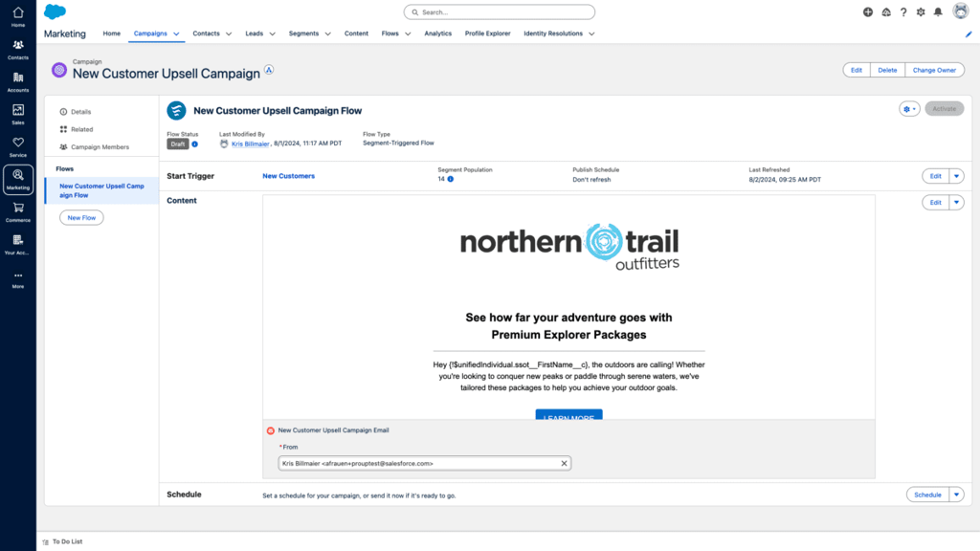Screen dimensions: 980x551
Task: Expand the Campaigns tab chevron
Action: [x=176, y=33]
